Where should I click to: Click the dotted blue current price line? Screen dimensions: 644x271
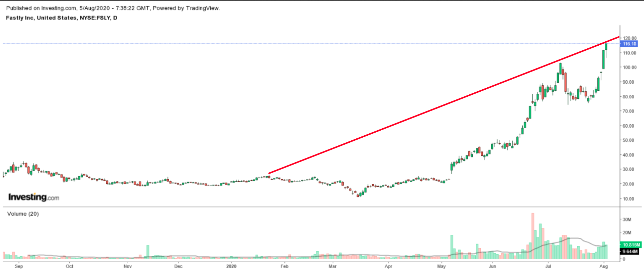[302, 43]
